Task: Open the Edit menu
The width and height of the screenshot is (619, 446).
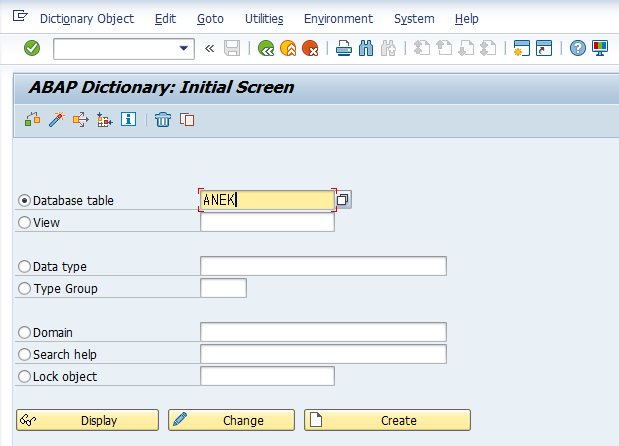Action: 165,19
